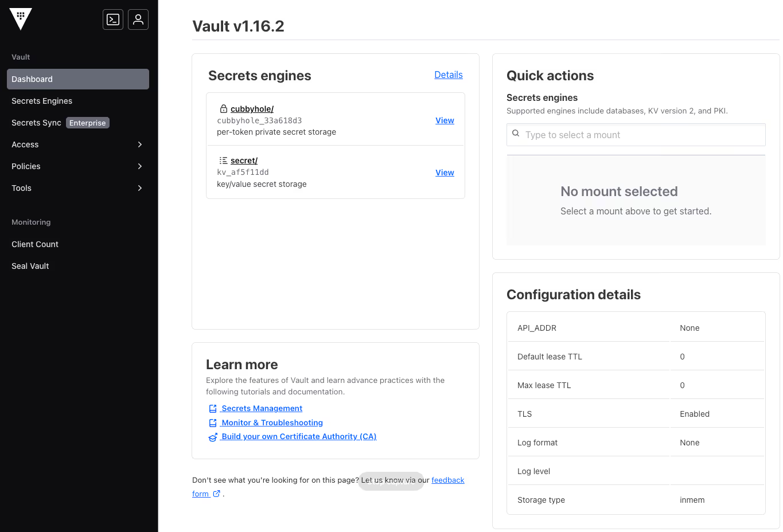Click the Vault logo icon
The image size is (783, 532).
click(20, 18)
